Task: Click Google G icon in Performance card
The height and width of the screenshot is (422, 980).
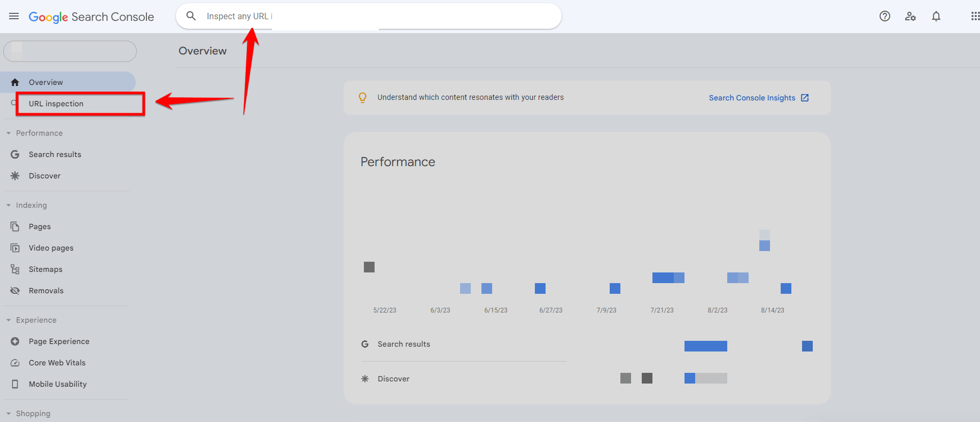Action: pos(365,344)
